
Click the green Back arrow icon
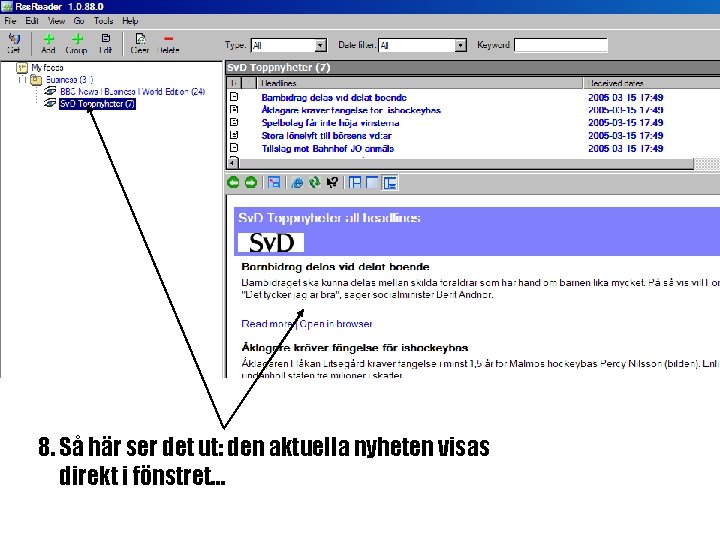(233, 183)
